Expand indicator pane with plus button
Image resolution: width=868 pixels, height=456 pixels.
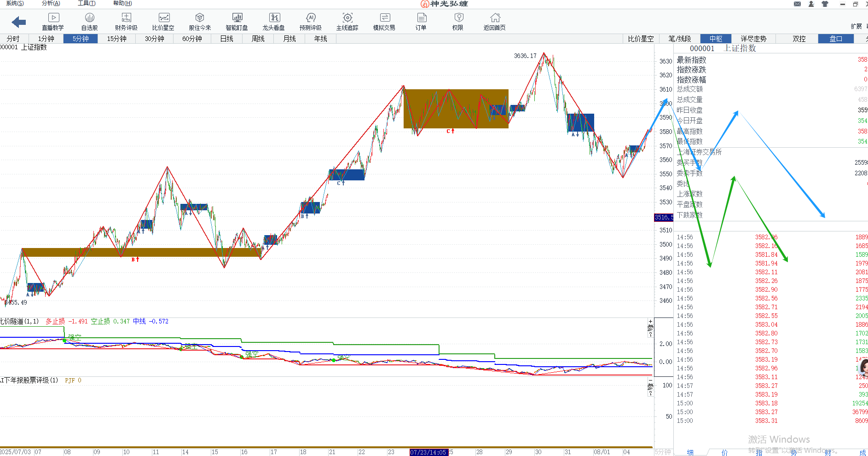click(650, 322)
